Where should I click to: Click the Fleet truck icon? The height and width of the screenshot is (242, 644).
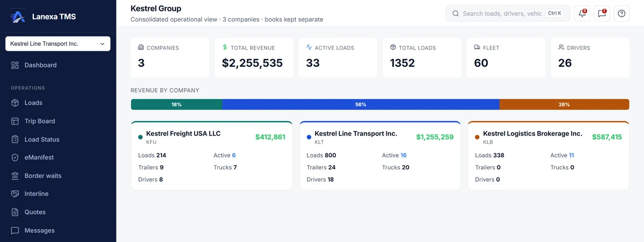[x=477, y=47]
